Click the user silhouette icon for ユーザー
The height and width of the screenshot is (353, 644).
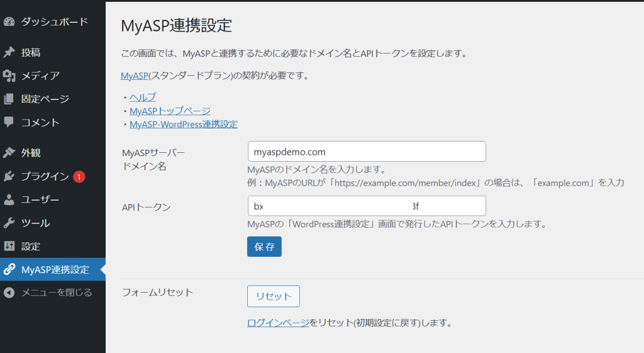pyautogui.click(x=9, y=200)
